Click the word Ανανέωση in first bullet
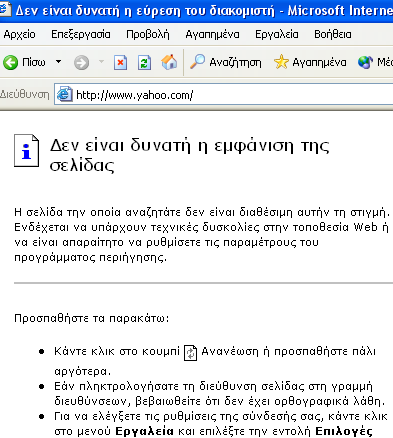The width and height of the screenshot is (393, 438). 230,352
